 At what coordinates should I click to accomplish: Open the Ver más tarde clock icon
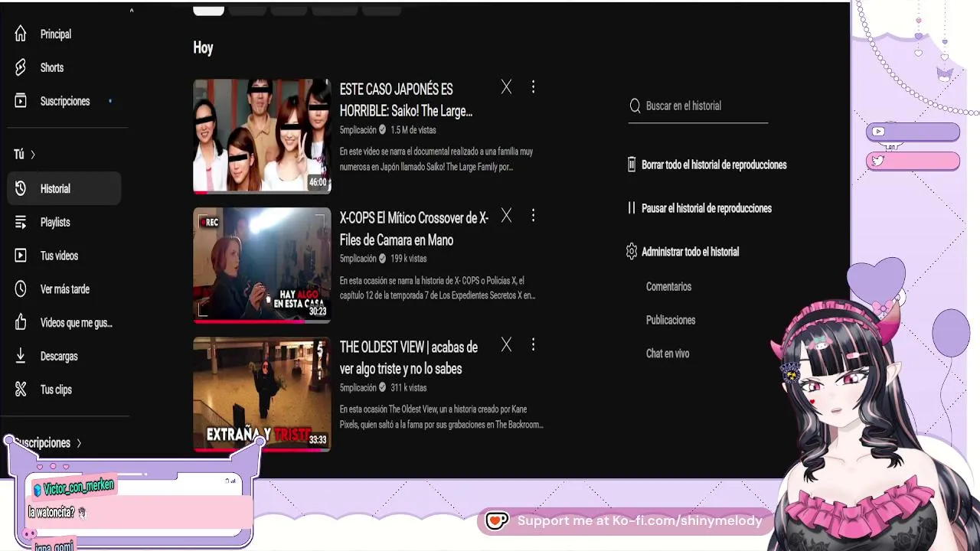(x=21, y=289)
